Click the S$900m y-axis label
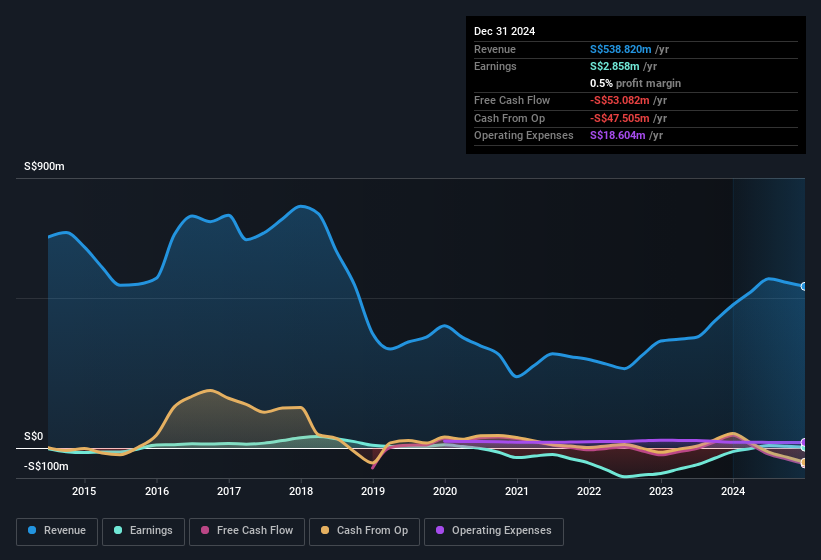821x560 pixels. point(44,166)
